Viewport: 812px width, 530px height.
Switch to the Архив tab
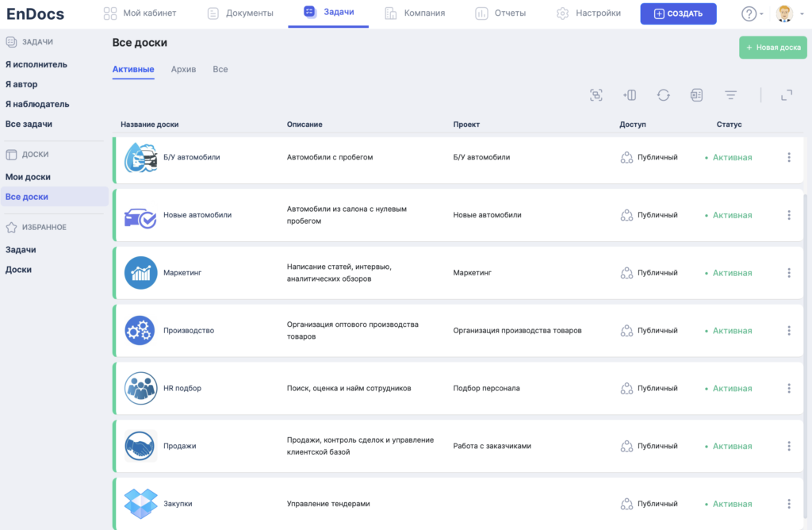point(183,70)
